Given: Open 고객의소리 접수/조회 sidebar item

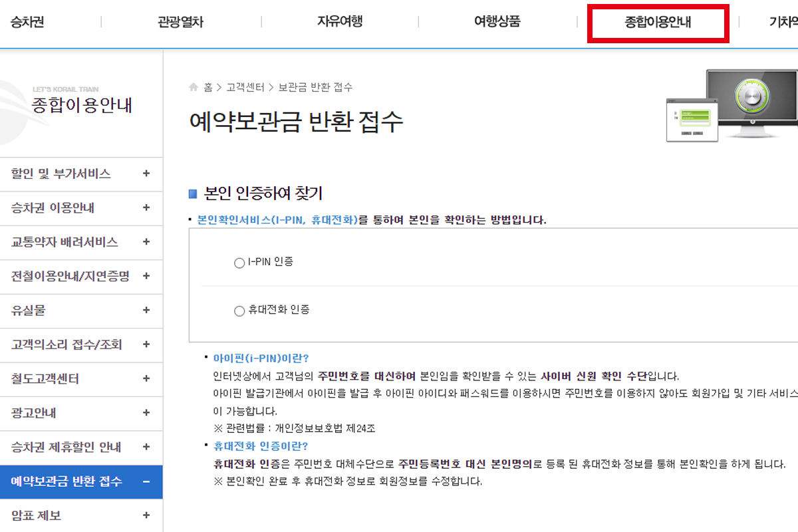Looking at the screenshot, I should click(66, 344).
